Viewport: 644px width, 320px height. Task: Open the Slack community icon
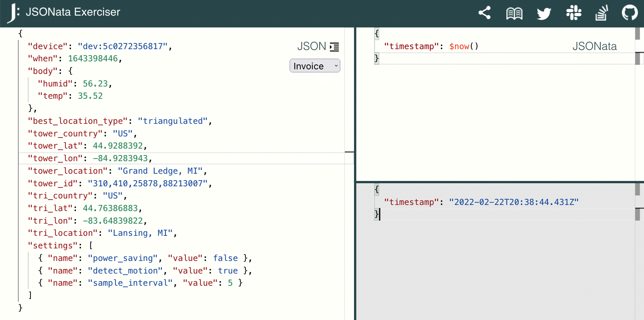[574, 13]
